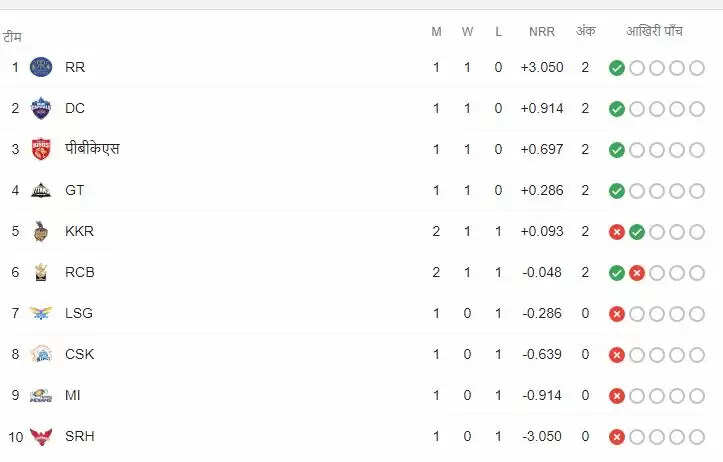Open the RCB team name link
Screen dimensions: 723x462
[x=80, y=272]
